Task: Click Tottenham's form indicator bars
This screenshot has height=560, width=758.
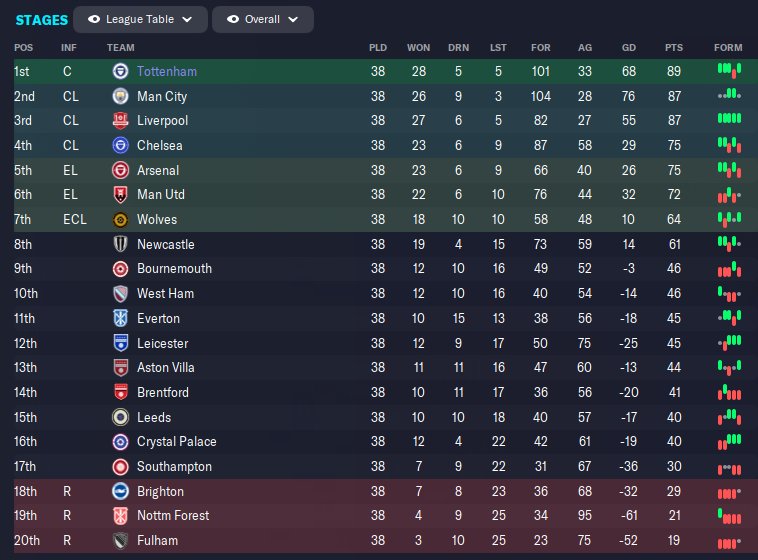Action: pyautogui.click(x=729, y=71)
